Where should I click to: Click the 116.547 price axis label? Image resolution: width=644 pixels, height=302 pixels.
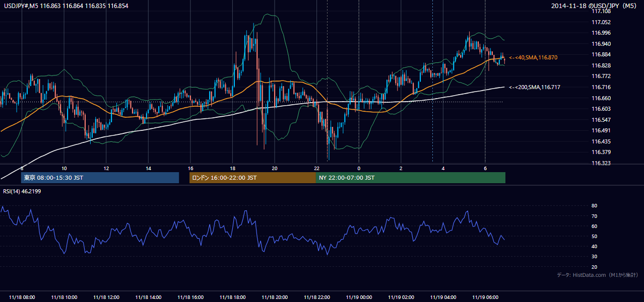[x=601, y=120]
